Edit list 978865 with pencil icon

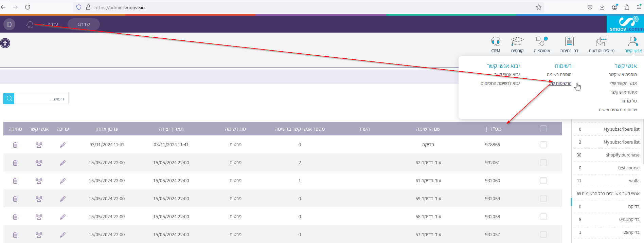(63, 145)
